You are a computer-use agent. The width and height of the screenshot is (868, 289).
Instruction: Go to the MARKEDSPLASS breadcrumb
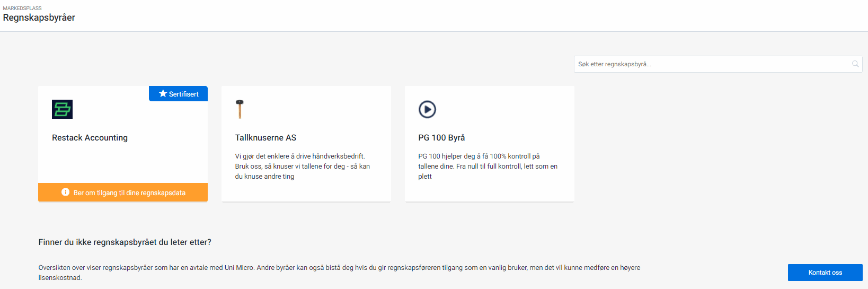click(22, 8)
